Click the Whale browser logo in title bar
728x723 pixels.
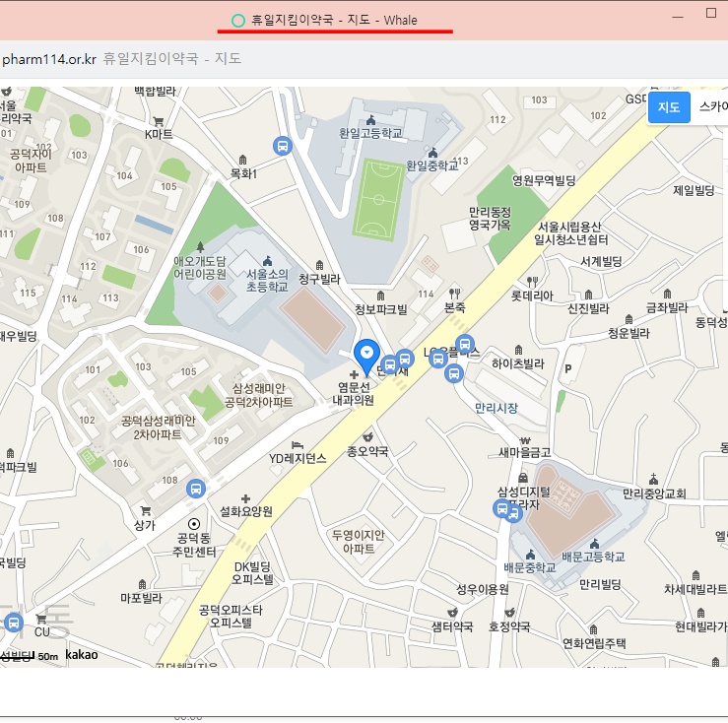click(x=238, y=21)
